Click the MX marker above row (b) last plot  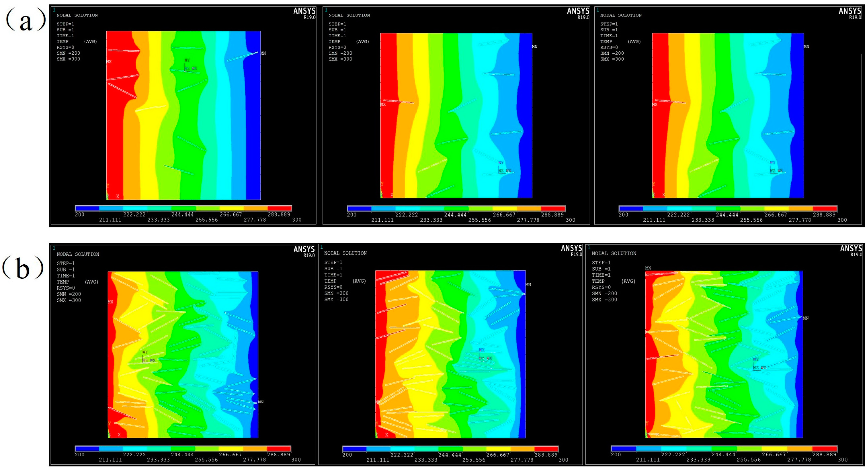(x=648, y=268)
